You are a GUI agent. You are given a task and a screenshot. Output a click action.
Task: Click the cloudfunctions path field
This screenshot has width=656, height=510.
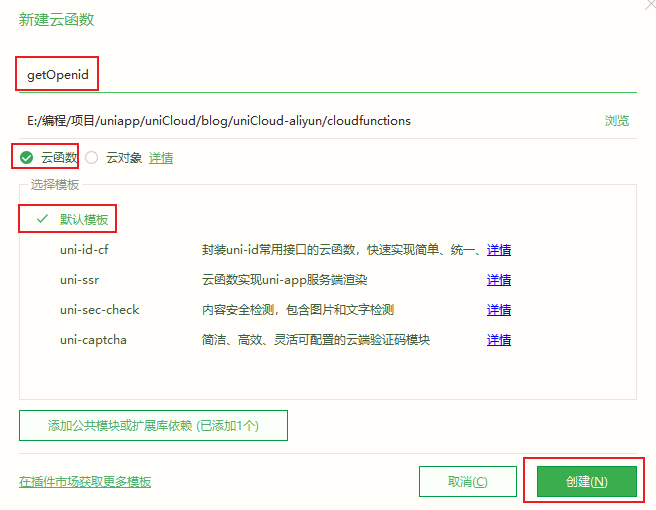point(310,121)
